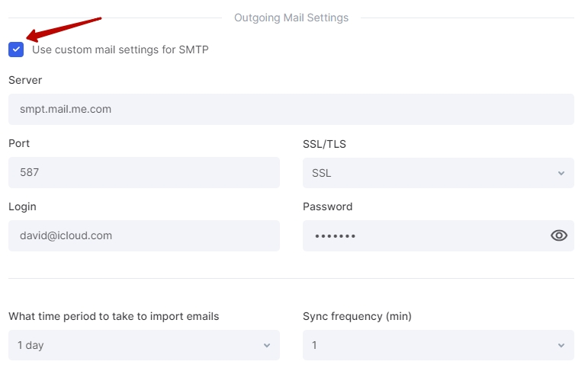
Task: Open the SSL/TLS dropdown showing SSL
Action: [x=439, y=173]
